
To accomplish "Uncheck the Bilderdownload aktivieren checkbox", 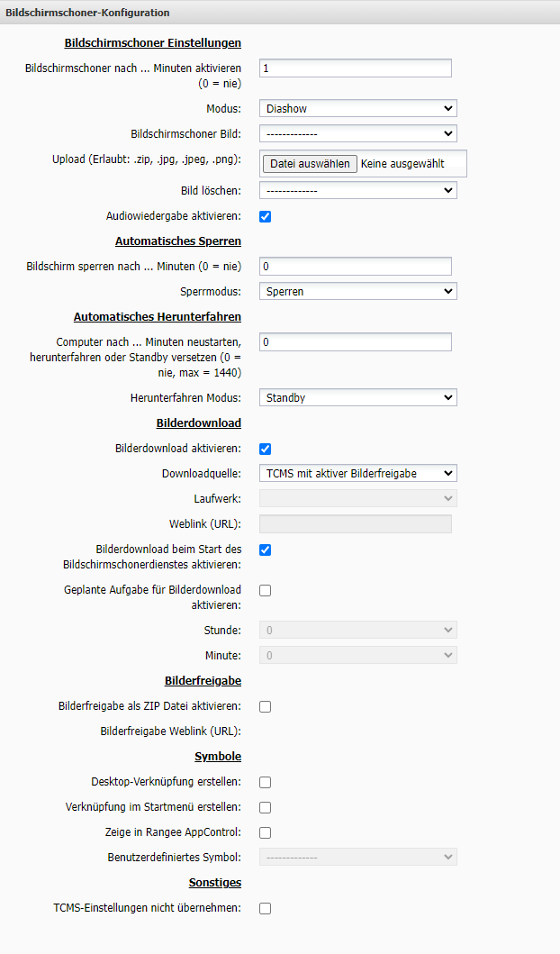I will click(266, 449).
